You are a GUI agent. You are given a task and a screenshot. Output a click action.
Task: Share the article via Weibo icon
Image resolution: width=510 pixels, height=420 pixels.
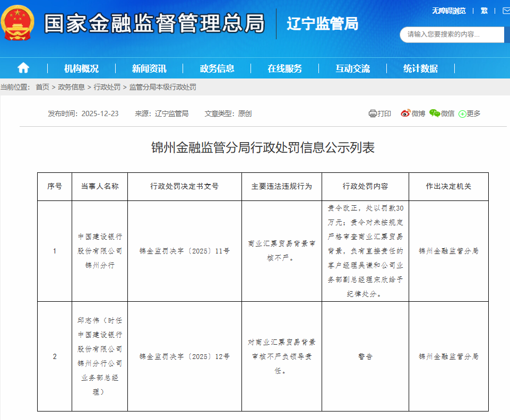click(x=405, y=113)
